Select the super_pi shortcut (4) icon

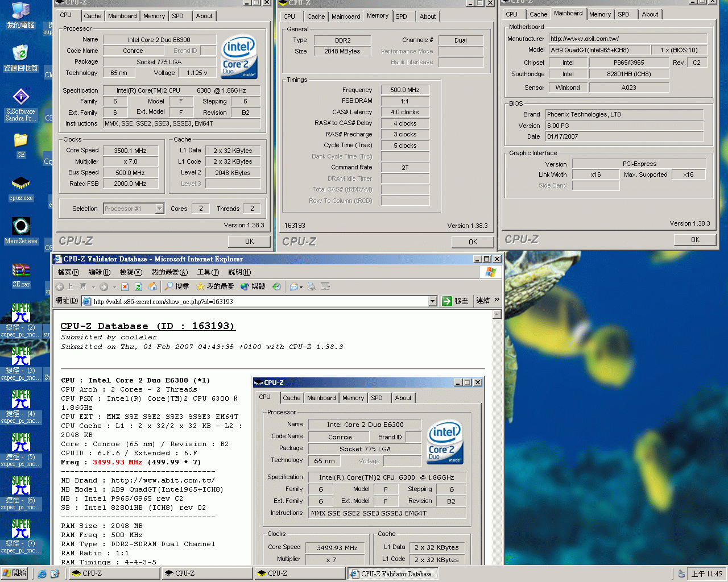coord(21,407)
